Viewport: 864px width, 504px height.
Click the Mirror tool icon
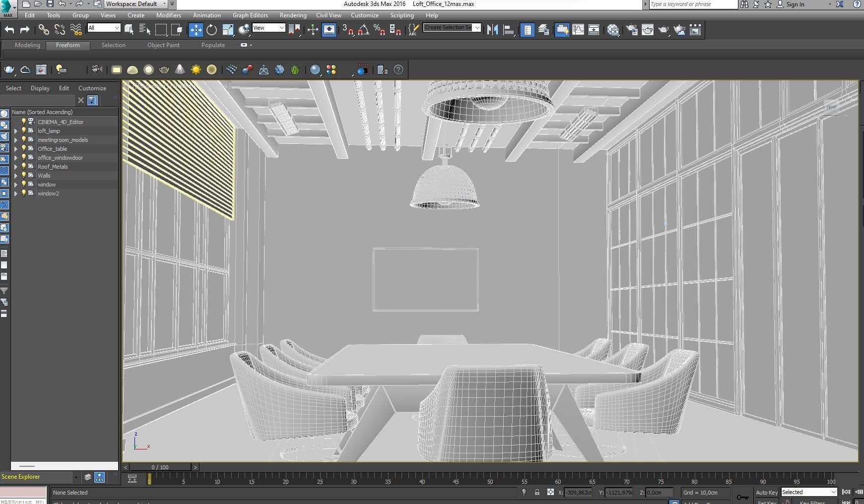[x=492, y=30]
